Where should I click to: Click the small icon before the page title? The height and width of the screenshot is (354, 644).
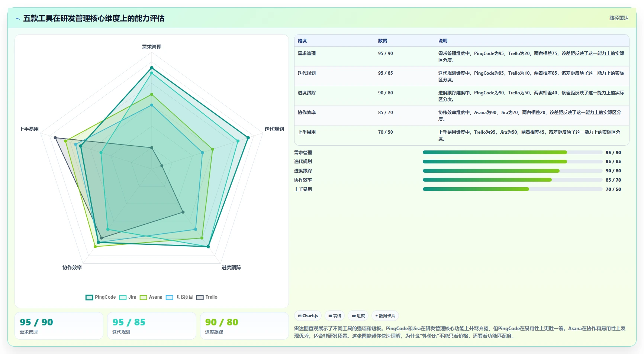[x=17, y=19]
